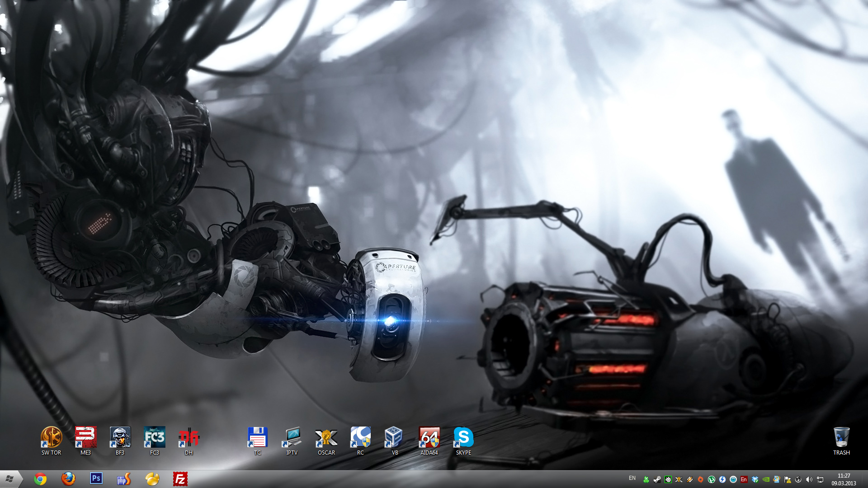Screen dimensions: 868x488
Task: Launch the VB VirtualBox shortcut
Action: pos(395,441)
